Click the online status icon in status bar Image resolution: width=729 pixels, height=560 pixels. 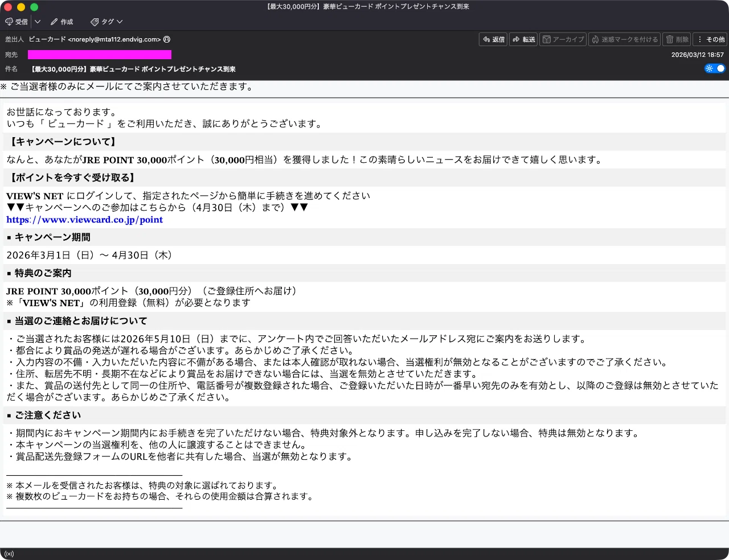pos(9,554)
